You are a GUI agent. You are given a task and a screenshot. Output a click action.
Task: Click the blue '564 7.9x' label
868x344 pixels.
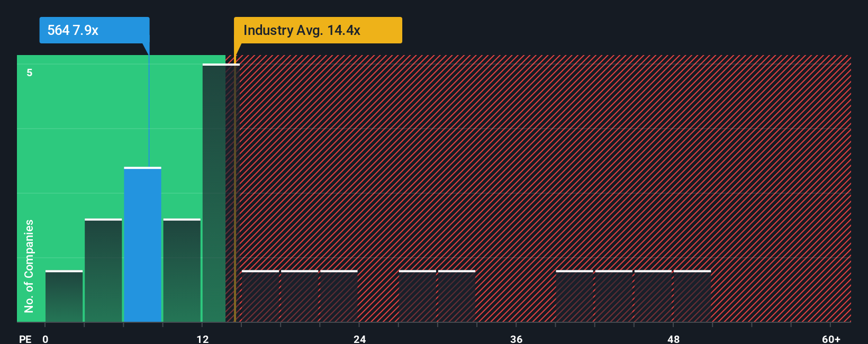pos(94,30)
